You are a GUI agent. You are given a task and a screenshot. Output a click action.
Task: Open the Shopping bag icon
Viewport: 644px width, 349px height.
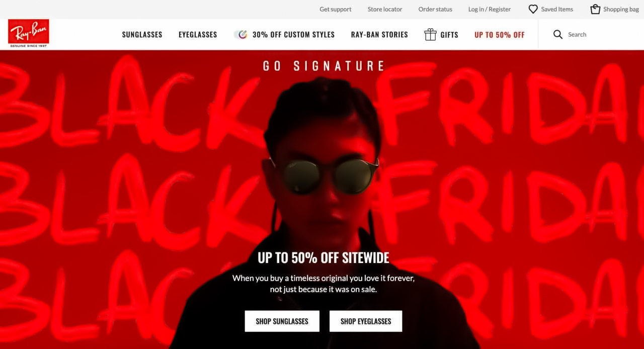[x=595, y=9]
